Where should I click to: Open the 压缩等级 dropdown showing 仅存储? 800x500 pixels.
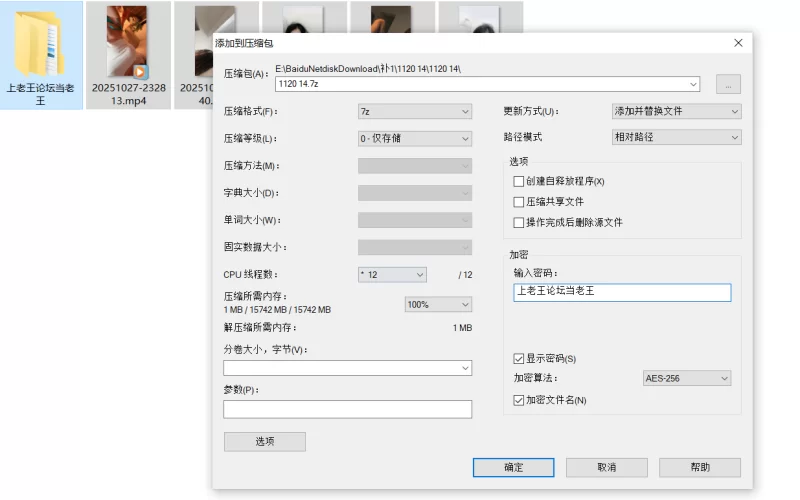(x=415, y=138)
